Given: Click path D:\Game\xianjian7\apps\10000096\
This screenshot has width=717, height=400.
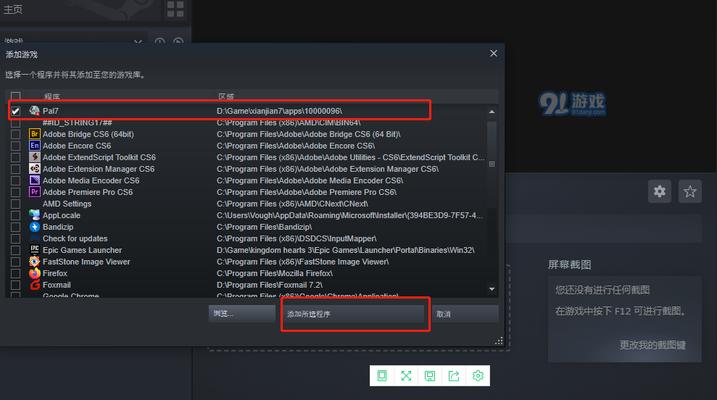Looking at the screenshot, I should pos(279,111).
